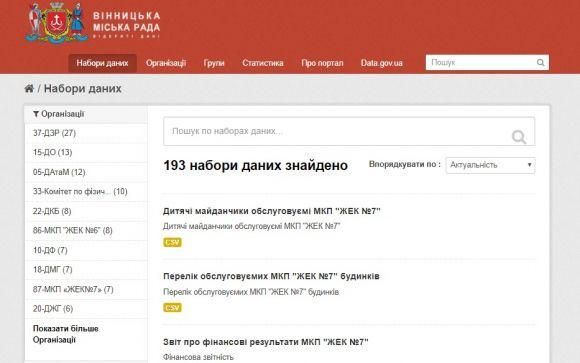Open the Статистика menu item
Viewport: 580px width, 363px height.
[x=263, y=63]
